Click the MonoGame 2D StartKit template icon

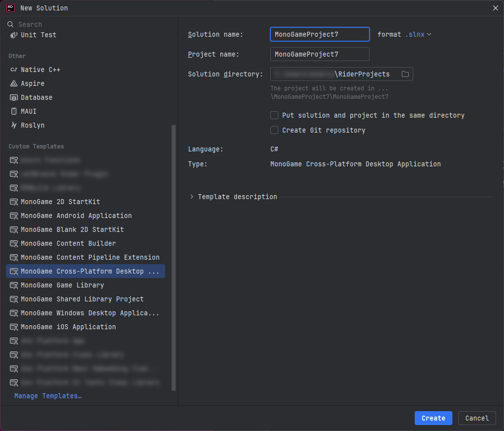click(x=14, y=202)
